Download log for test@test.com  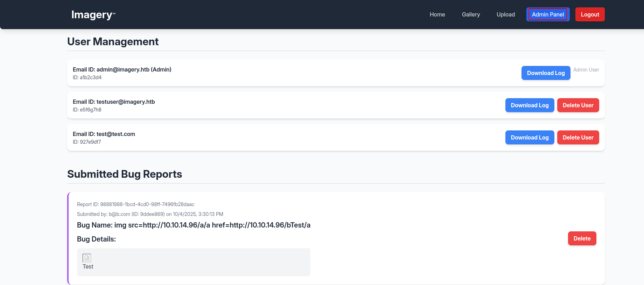click(530, 137)
